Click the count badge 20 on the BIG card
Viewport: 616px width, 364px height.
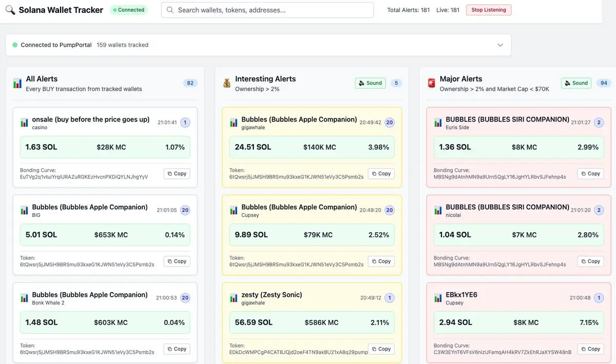click(185, 210)
